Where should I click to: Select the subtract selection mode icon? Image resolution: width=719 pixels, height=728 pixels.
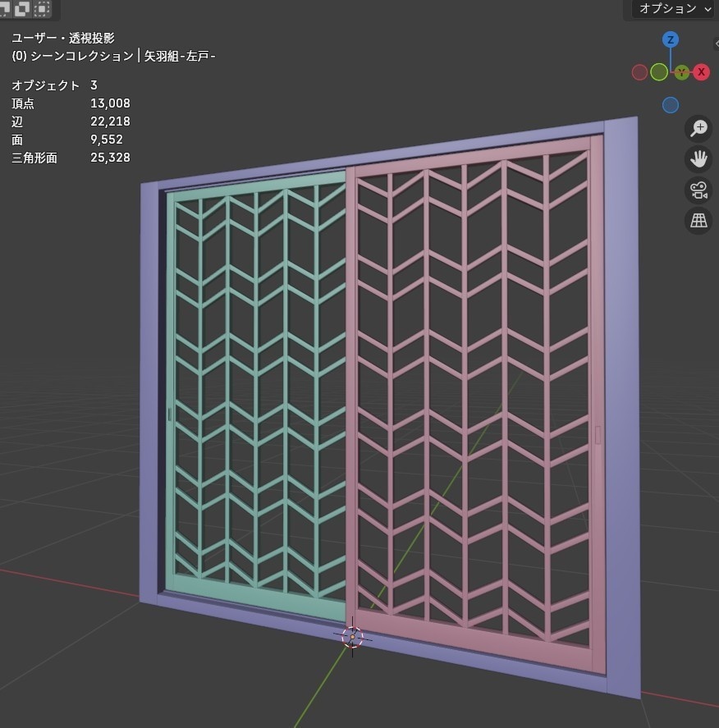(5, 8)
